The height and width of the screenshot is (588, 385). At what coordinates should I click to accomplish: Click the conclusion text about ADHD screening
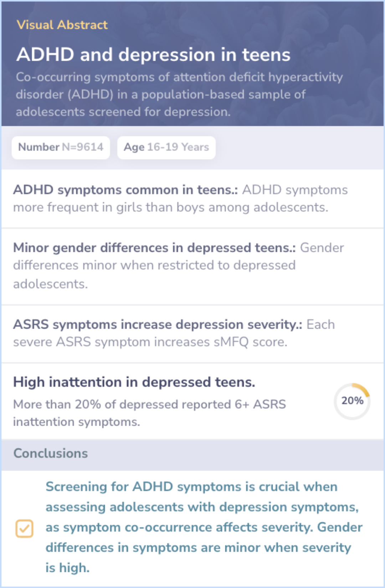coord(204,527)
